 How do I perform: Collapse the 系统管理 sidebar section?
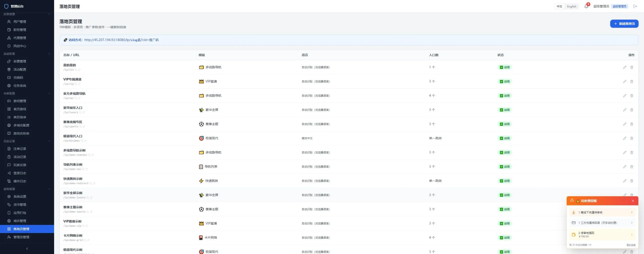point(49,189)
